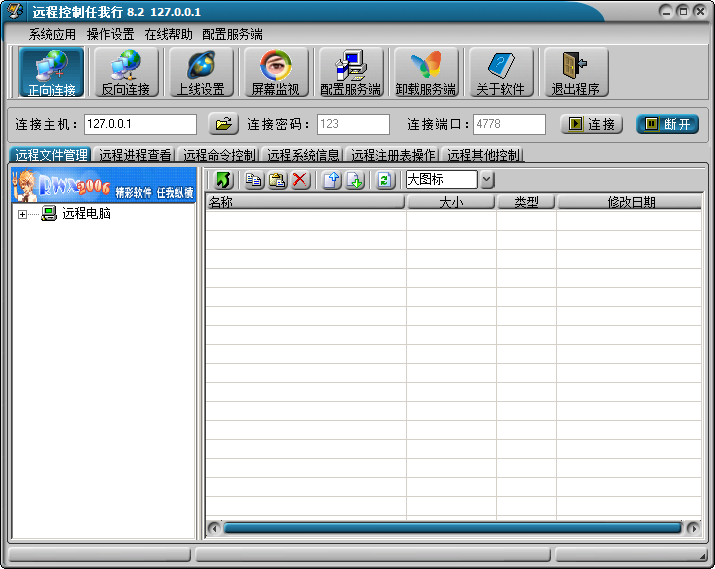715x569 pixels.
Task: Open the 大图标 view mode dropdown
Action: (x=486, y=180)
